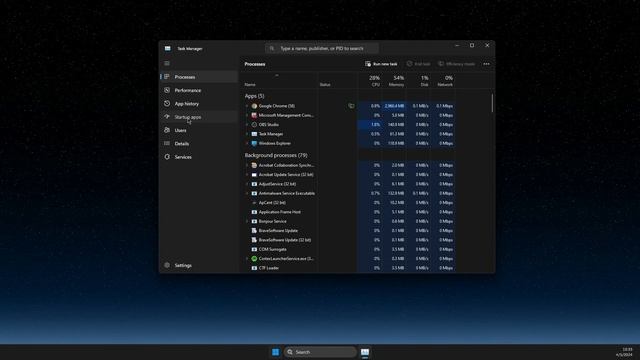Expand the Google Chrome process group
640x360 pixels.
click(247, 106)
